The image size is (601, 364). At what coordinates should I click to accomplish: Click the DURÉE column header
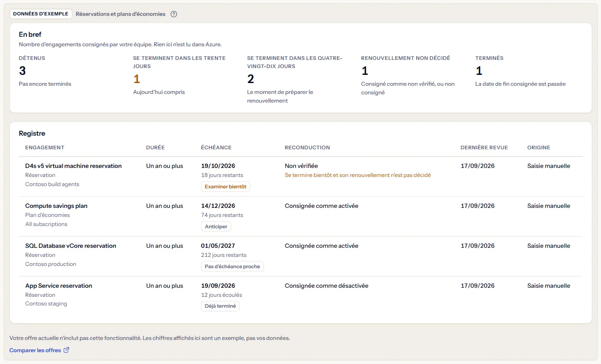pos(155,148)
